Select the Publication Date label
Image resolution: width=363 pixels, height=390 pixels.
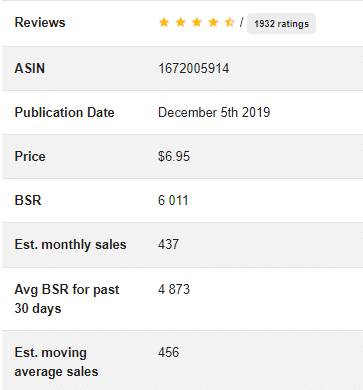pos(64,113)
